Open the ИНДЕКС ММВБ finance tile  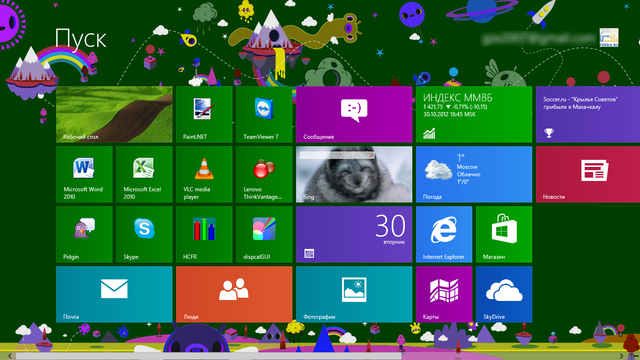(474, 114)
